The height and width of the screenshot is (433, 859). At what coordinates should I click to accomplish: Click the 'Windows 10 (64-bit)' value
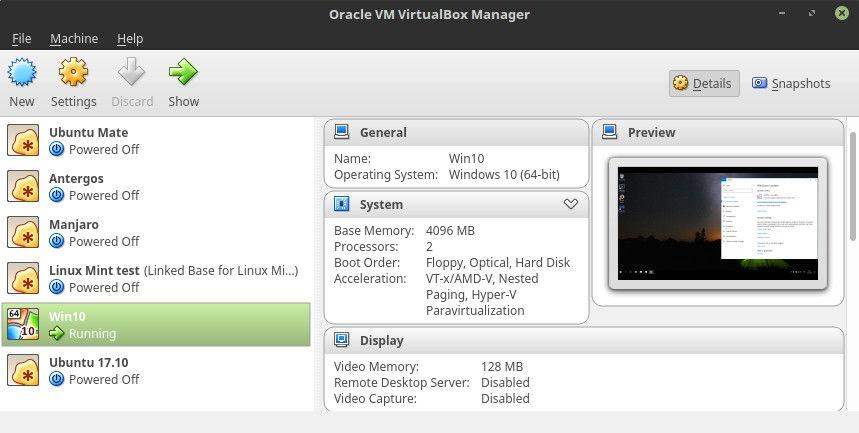click(x=504, y=175)
